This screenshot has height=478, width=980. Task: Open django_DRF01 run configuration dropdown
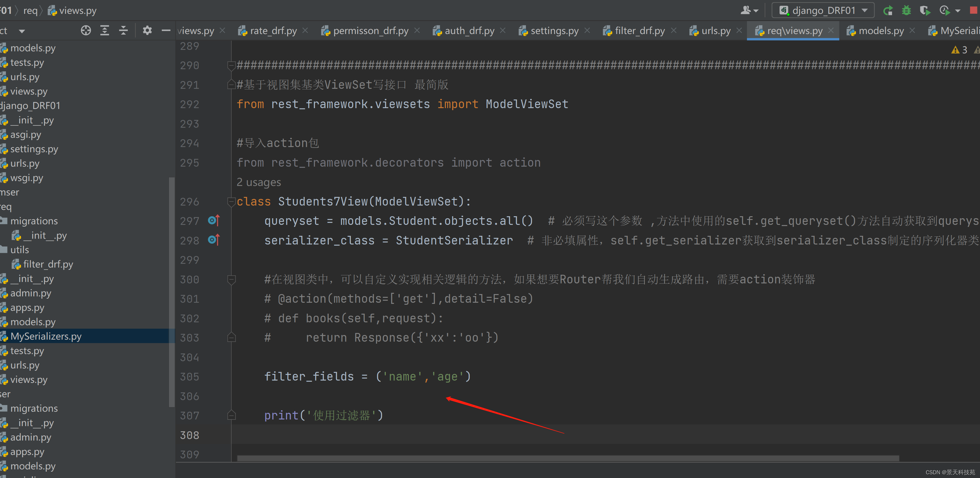point(823,10)
